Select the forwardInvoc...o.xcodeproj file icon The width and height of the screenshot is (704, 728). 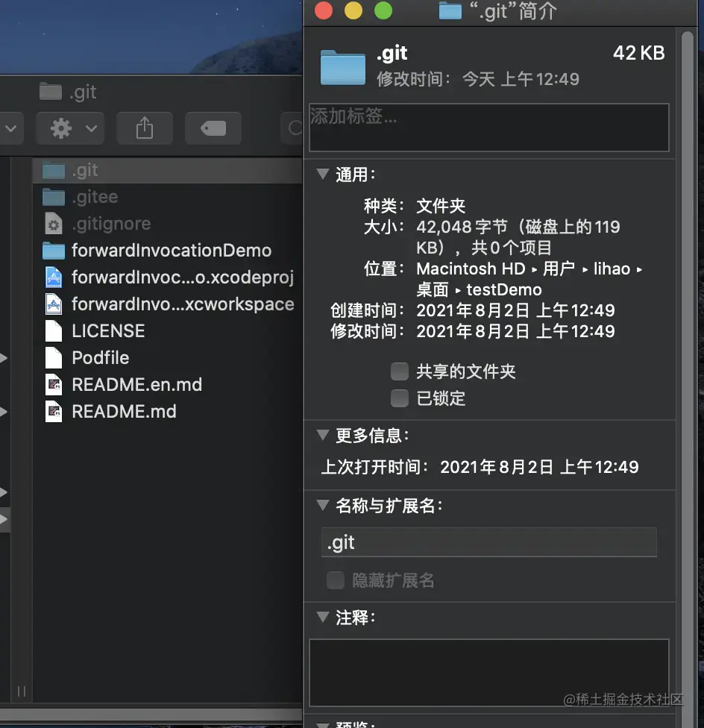pos(54,277)
